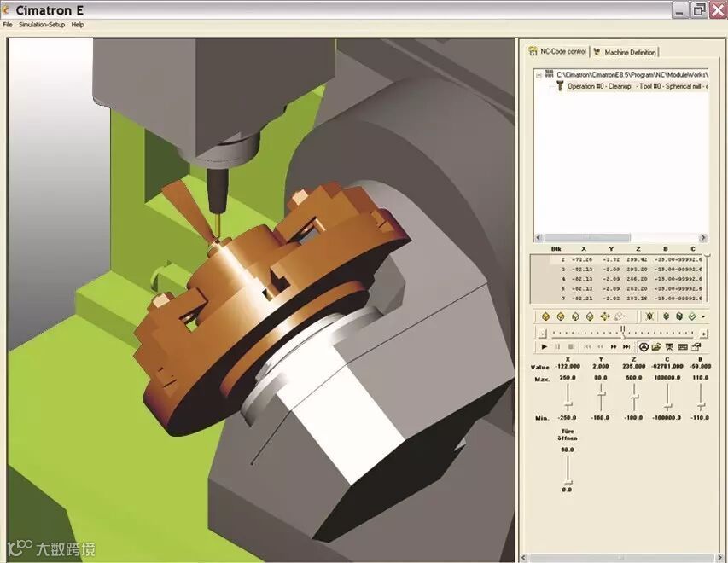This screenshot has width=728, height=563.
Task: Click the green checkmark verification icon
Action: 692,316
